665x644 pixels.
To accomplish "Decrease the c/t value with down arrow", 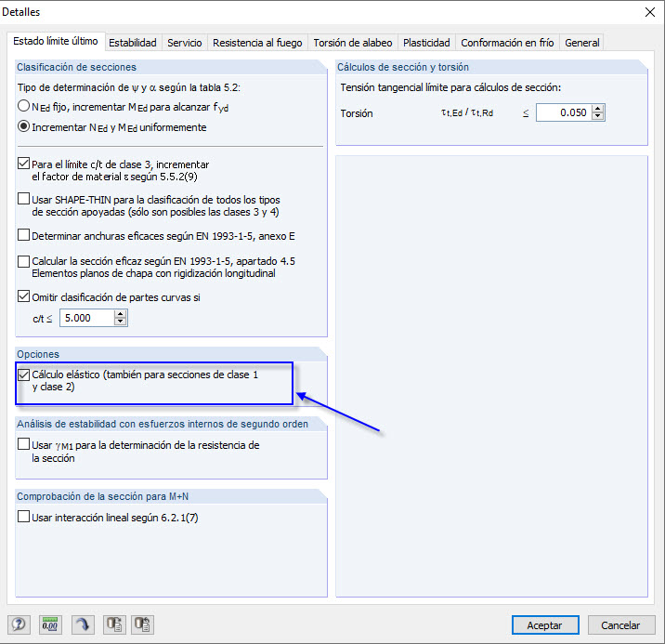I will click(121, 322).
